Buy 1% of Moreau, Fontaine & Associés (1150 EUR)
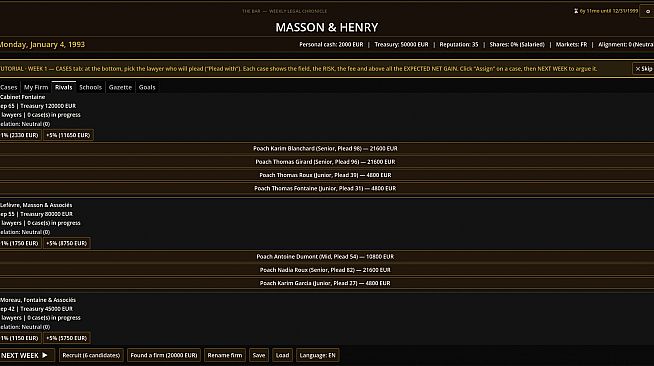The height and width of the screenshot is (366, 654). pos(20,338)
